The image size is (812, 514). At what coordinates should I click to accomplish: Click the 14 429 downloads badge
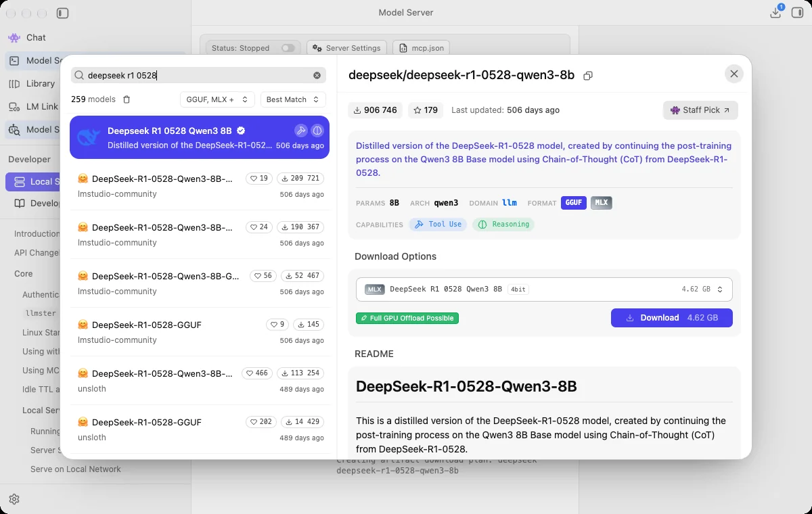(302, 422)
